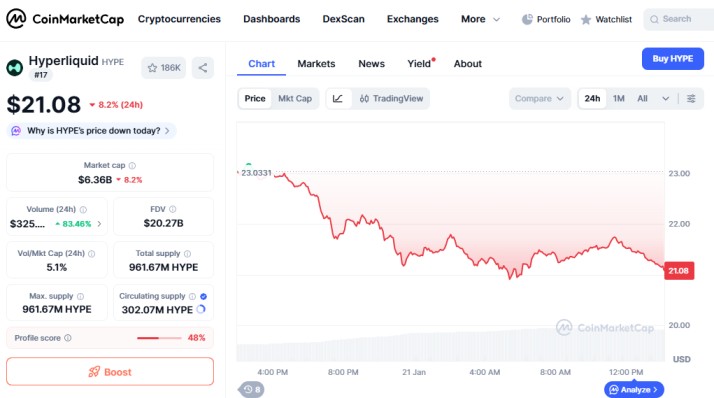Open Volume (24h) info icon

coord(83,209)
